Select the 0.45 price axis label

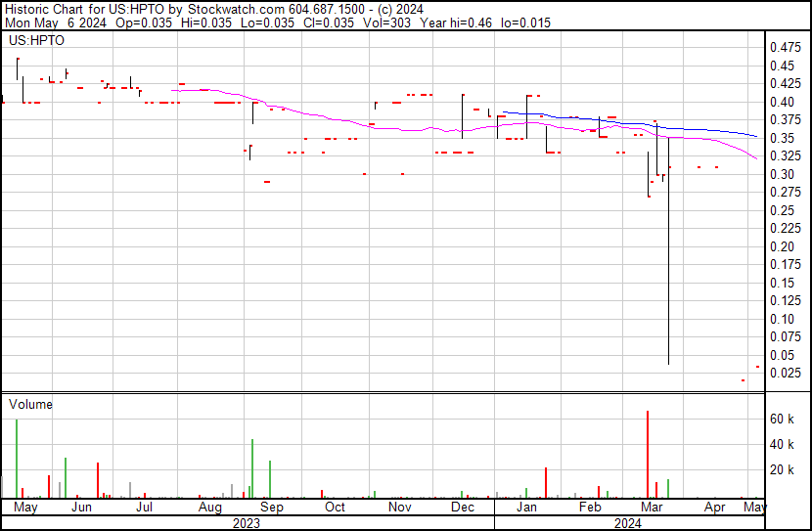click(x=782, y=66)
